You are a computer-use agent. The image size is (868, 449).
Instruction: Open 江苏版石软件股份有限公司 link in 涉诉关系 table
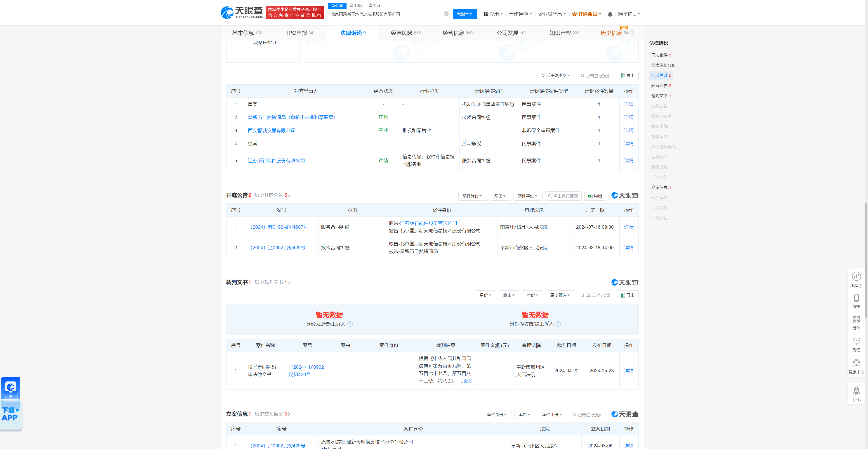point(276,160)
